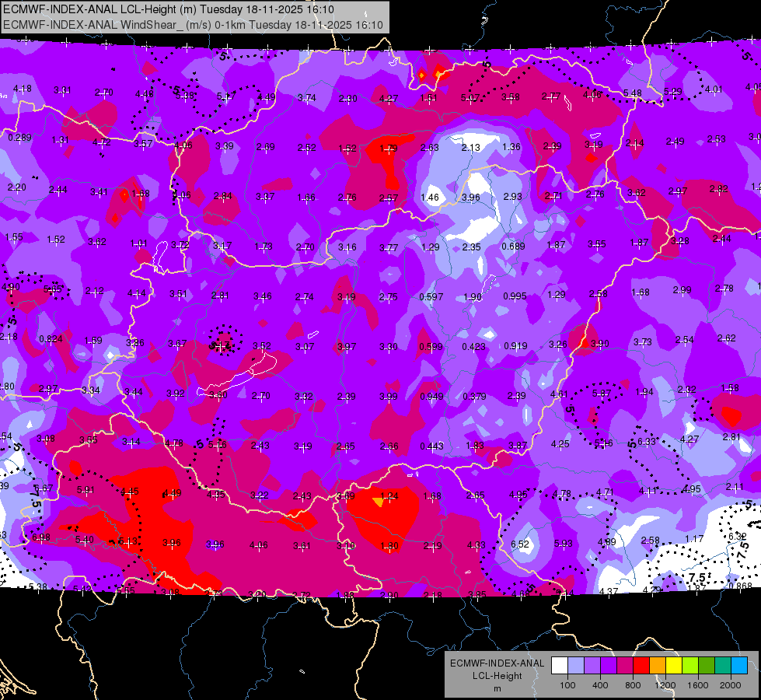
Task: Click the wind shear value 5.87
Action: pos(602,393)
